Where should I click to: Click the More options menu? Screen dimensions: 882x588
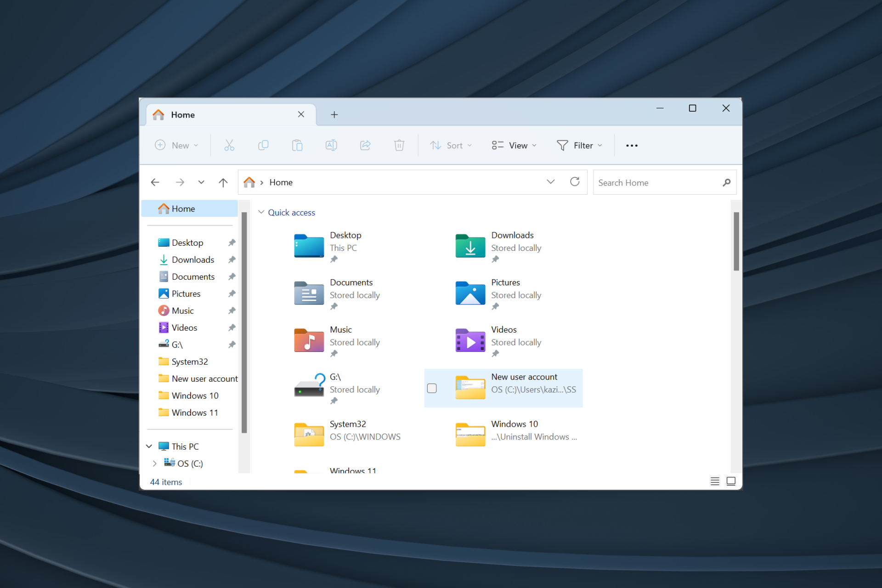point(632,145)
